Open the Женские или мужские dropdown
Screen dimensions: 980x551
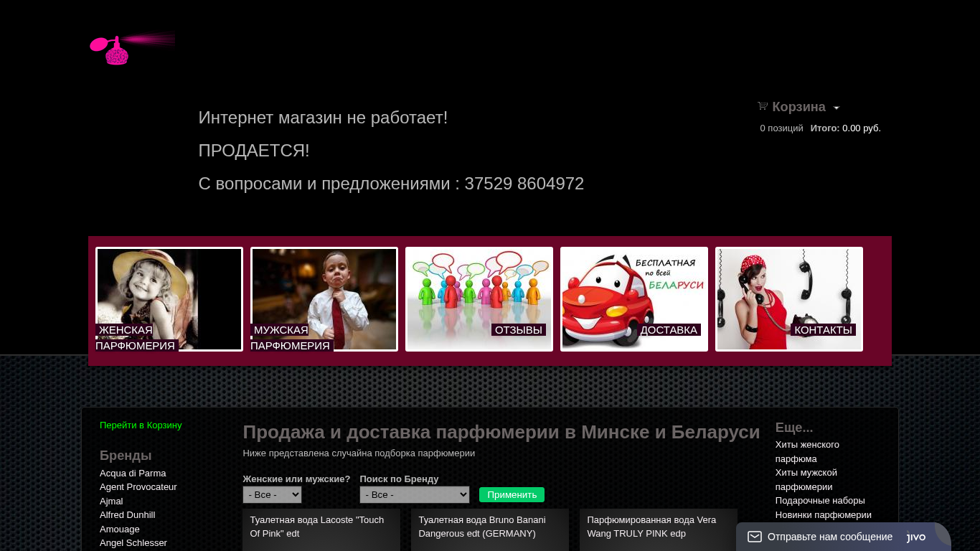(x=272, y=495)
